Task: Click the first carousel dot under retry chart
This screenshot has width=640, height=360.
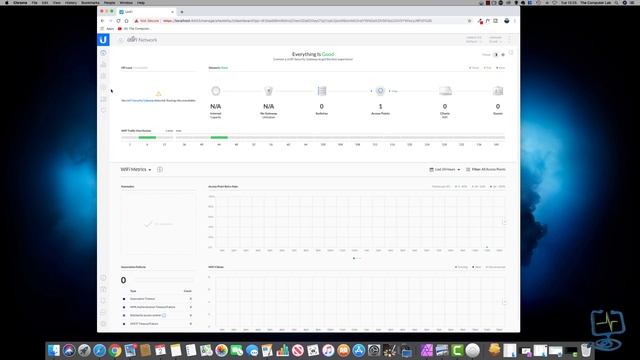Action: pos(354,258)
